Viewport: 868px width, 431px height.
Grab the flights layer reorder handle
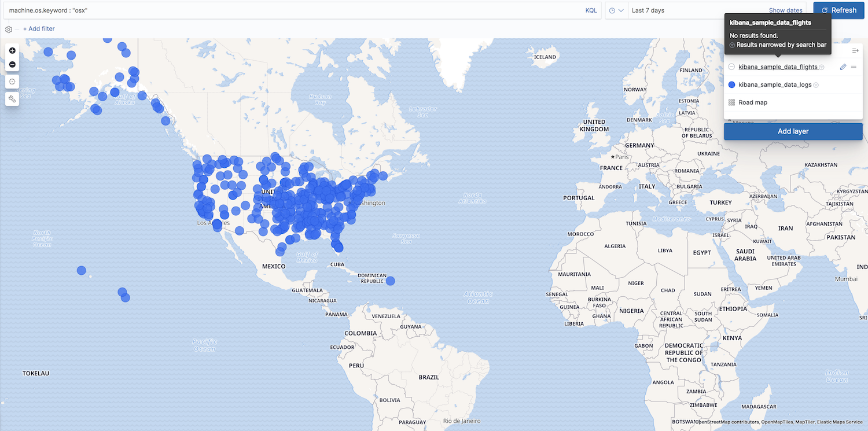(855, 67)
